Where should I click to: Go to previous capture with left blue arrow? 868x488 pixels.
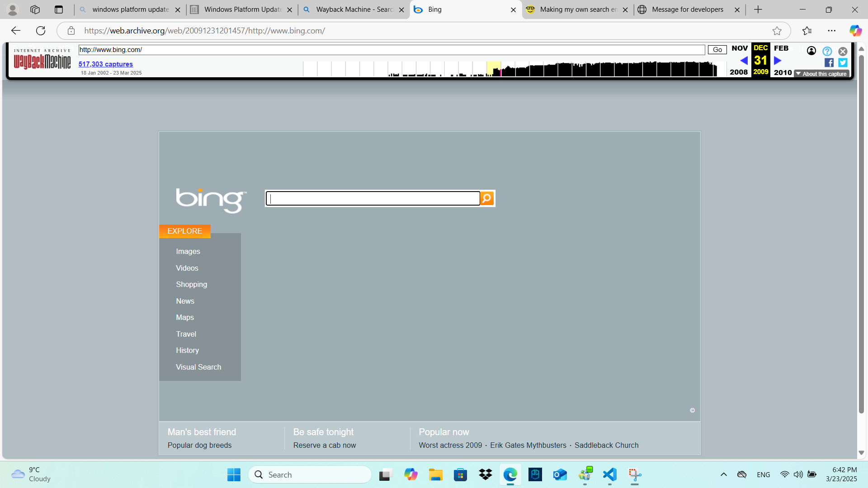point(744,60)
